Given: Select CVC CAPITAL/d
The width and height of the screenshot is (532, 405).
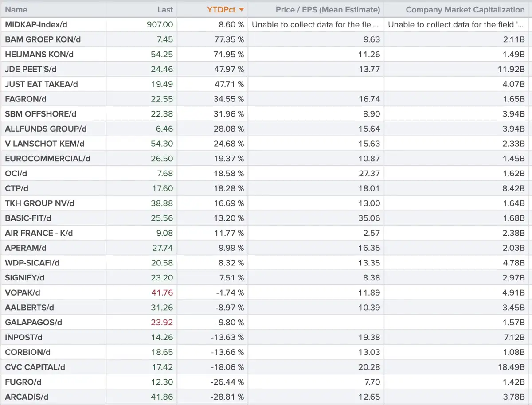Looking at the screenshot, I should coord(35,367).
